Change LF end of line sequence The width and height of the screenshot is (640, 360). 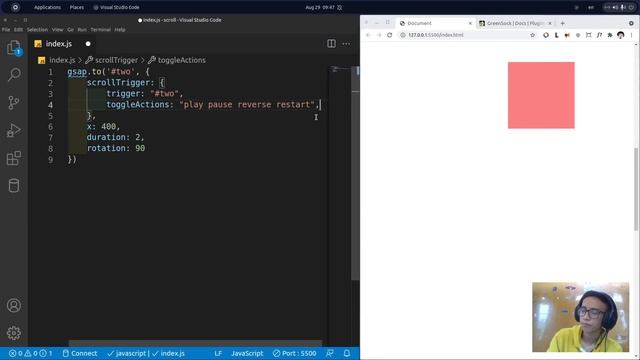tap(218, 353)
